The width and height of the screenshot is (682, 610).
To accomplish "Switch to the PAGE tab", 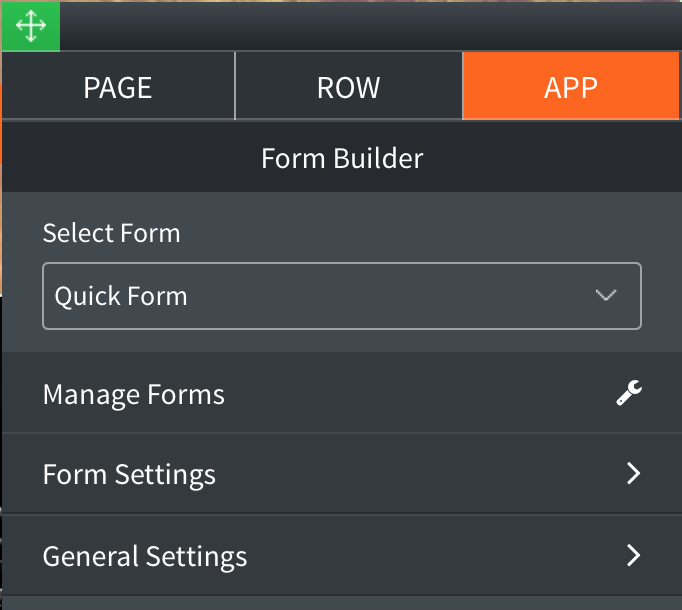I will (118, 86).
